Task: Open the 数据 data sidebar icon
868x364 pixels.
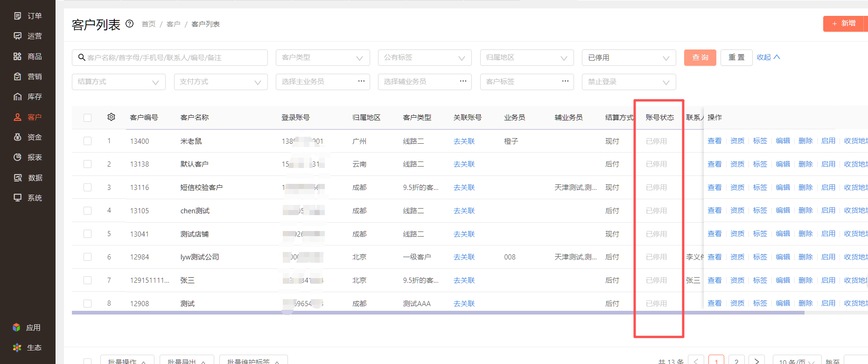Action: (x=18, y=178)
